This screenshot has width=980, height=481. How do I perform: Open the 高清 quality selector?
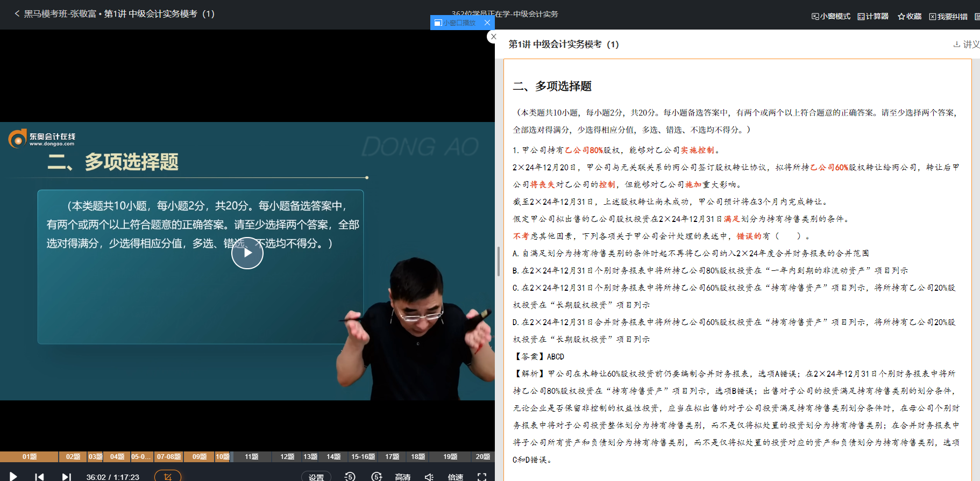pos(402,477)
